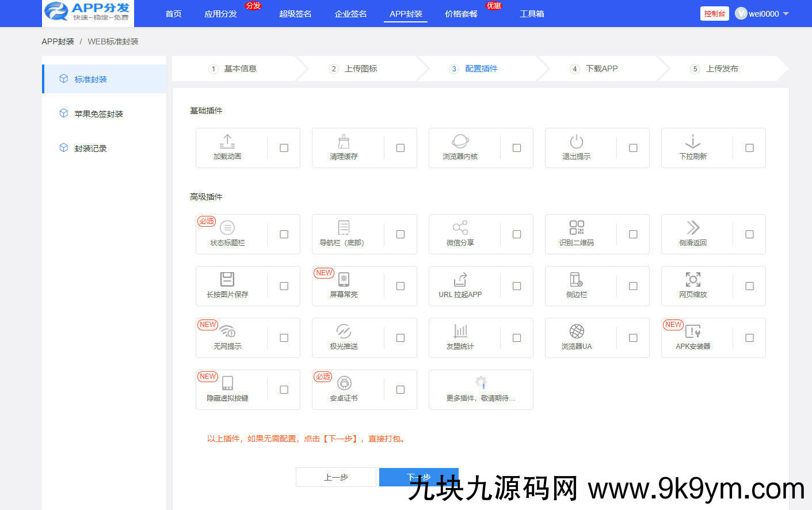Click the 退出提示 power icon
This screenshot has height=510, width=812.
576,141
